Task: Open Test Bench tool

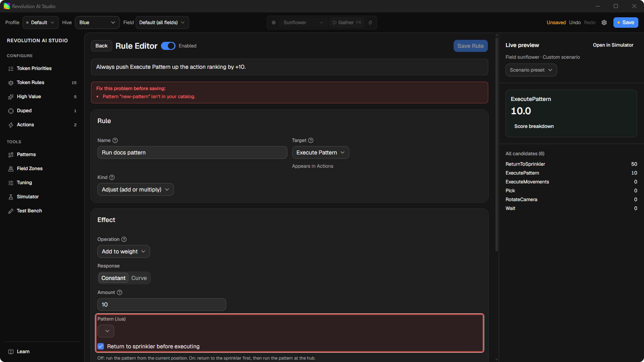Action: [x=42, y=211]
